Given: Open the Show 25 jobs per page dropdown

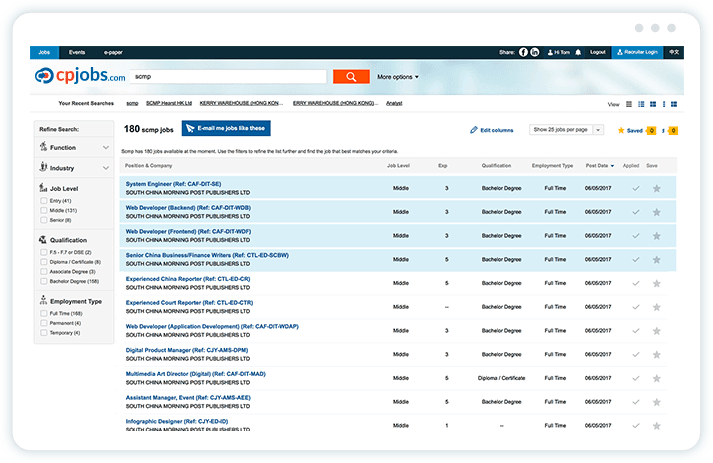Looking at the screenshot, I should click(566, 130).
